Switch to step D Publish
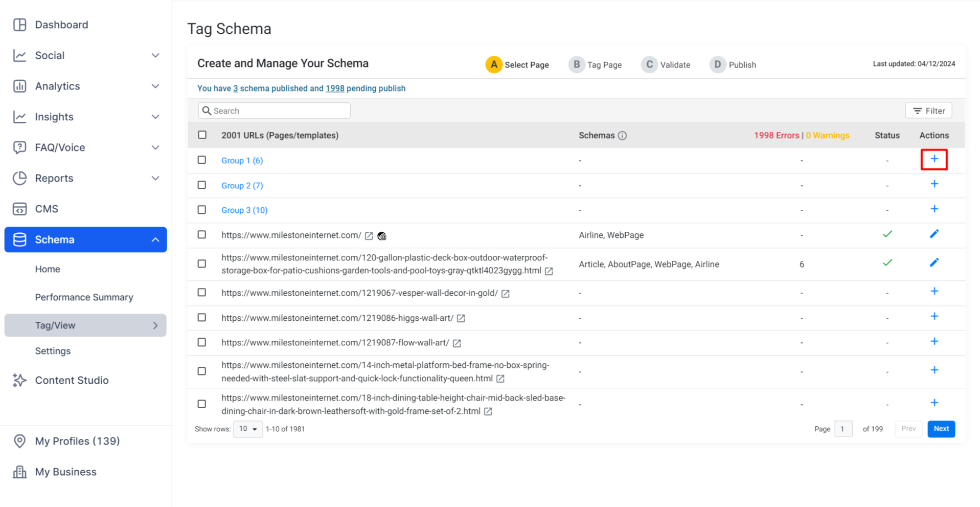The width and height of the screenshot is (980, 507). click(x=733, y=65)
